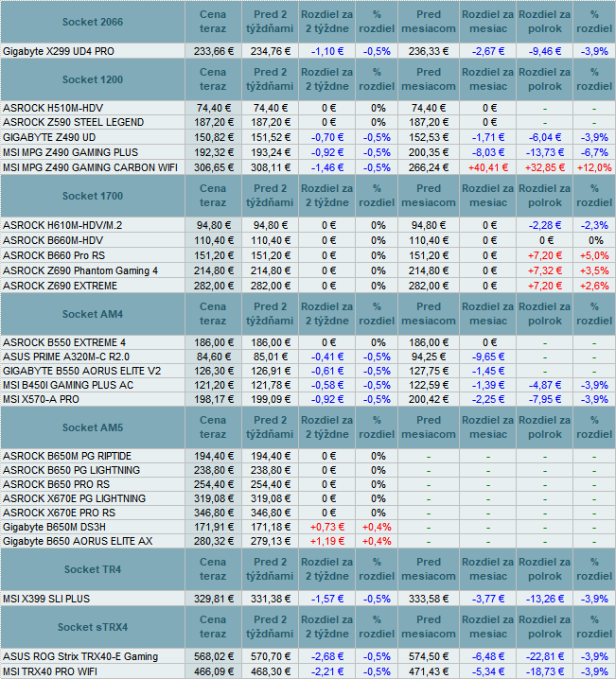Select the 568,02 € current price
Viewport: 616px width, 679px height.
point(214,656)
